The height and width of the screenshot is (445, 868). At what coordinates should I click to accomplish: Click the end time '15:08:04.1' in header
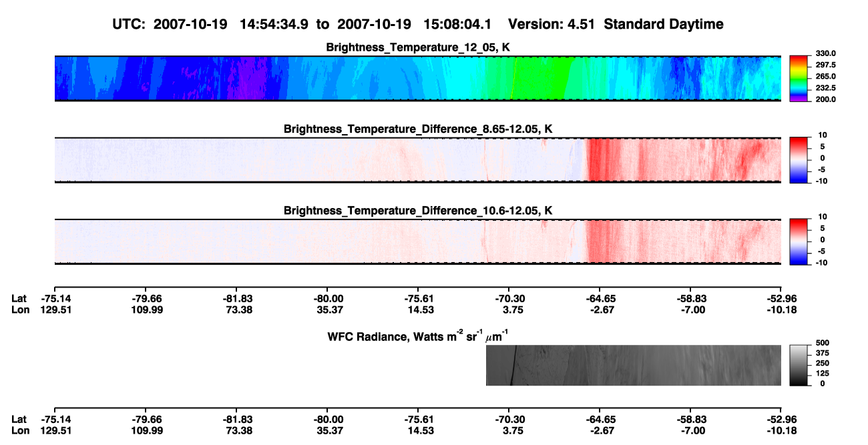[x=458, y=24]
